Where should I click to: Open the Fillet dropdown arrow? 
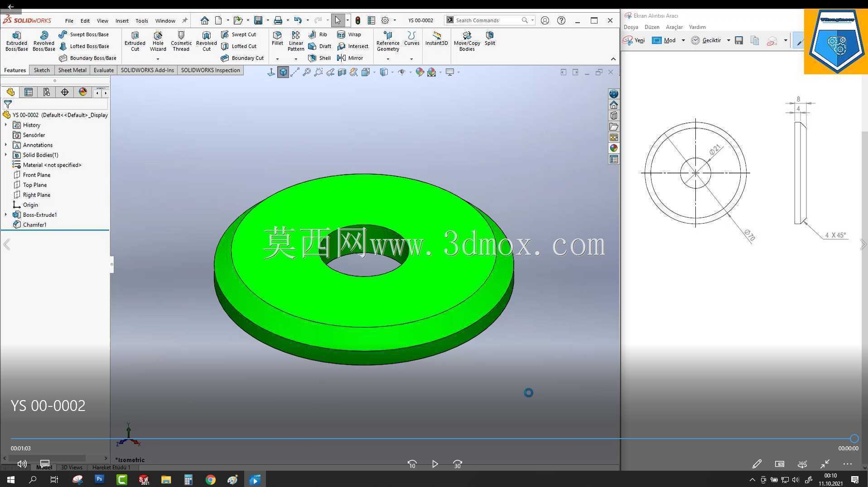(277, 59)
